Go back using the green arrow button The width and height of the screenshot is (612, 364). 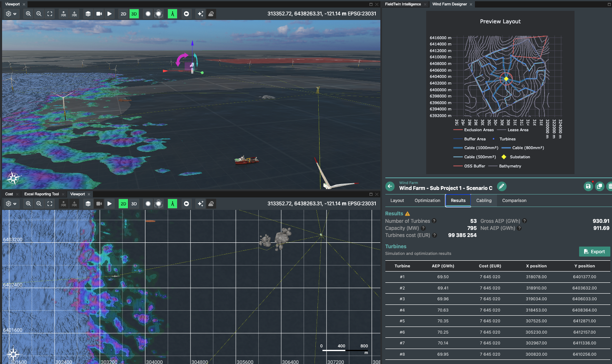click(x=390, y=186)
